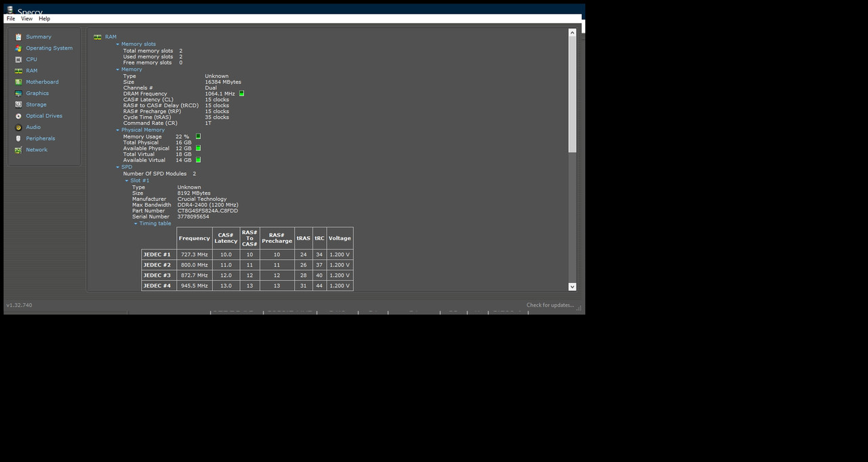
Task: Click the JEDEC #1 row header
Action: (159, 254)
